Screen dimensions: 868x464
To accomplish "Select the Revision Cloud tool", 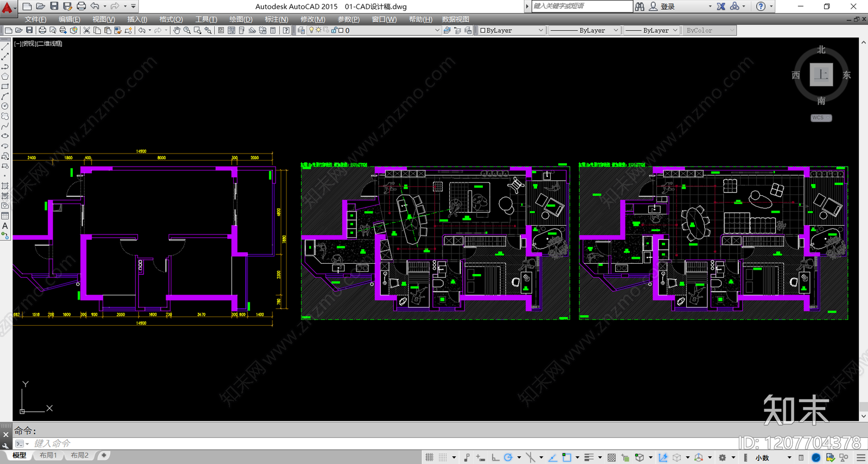I will pos(5,116).
